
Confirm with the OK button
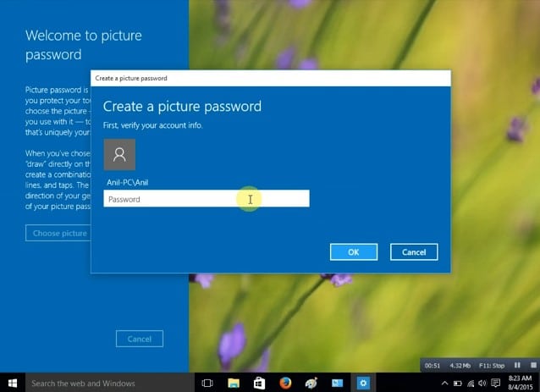(353, 252)
